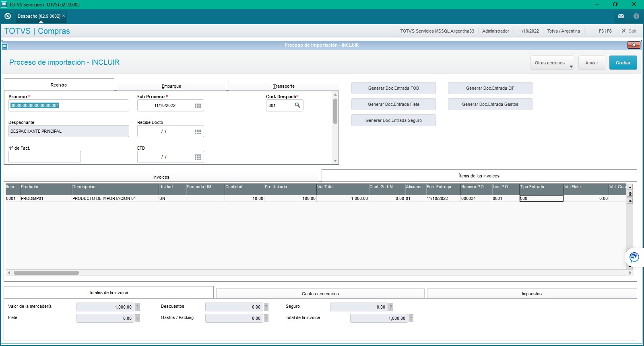Click help icon beside Valor de la mercadería
644x346 pixels.
point(137,307)
